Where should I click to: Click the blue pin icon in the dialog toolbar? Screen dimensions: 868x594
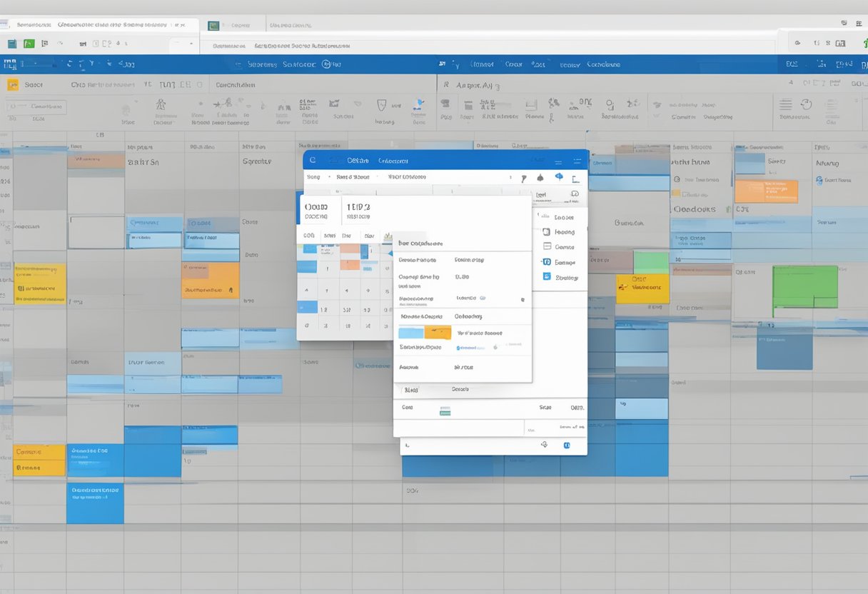[558, 177]
